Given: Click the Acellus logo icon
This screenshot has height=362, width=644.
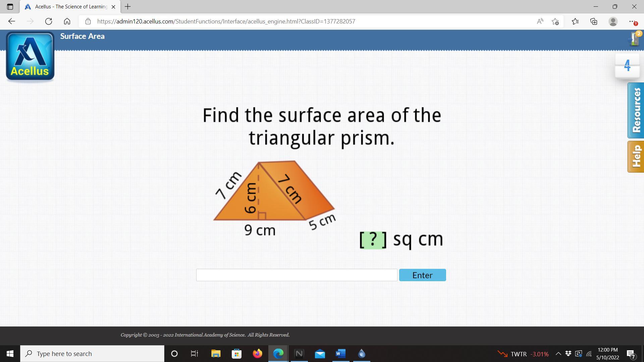Looking at the screenshot, I should click(x=30, y=56).
